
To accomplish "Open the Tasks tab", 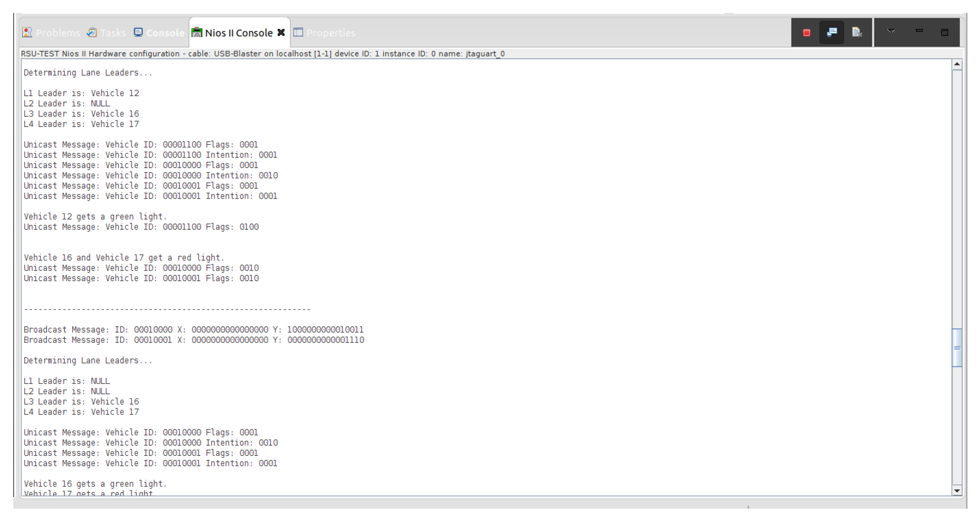I will pos(113,33).
